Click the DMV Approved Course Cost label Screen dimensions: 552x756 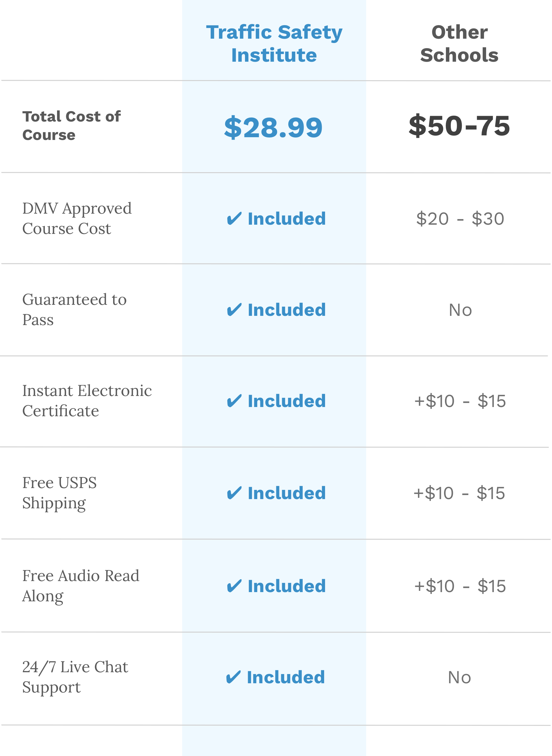click(x=77, y=219)
